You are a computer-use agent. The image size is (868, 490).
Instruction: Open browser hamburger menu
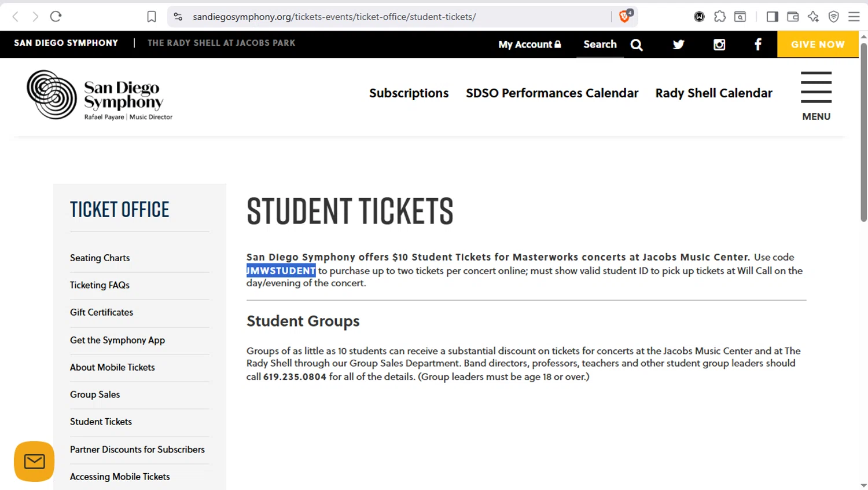(854, 17)
